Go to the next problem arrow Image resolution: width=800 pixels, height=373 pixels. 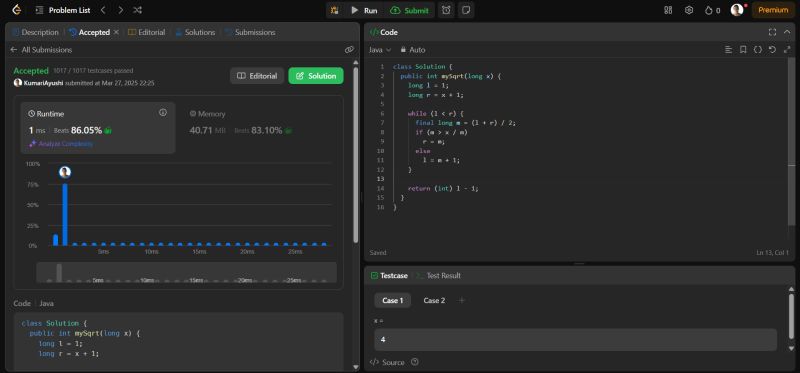click(120, 10)
